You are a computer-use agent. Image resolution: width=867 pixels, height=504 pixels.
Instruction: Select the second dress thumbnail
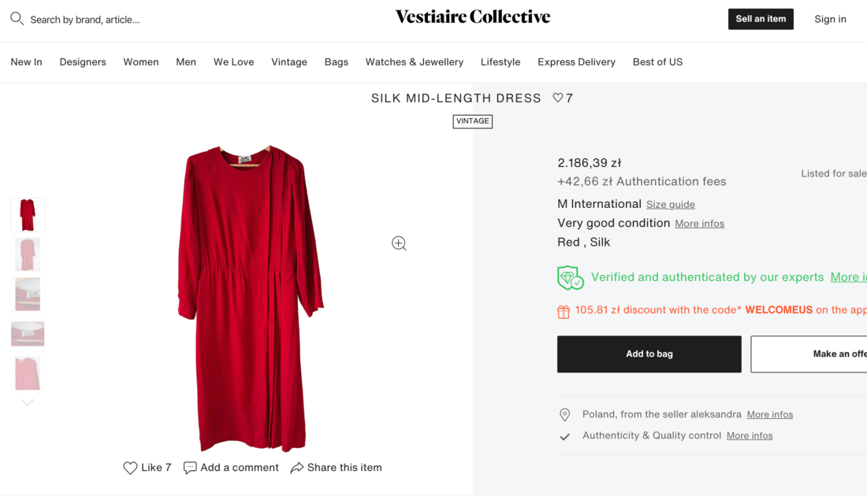(28, 254)
